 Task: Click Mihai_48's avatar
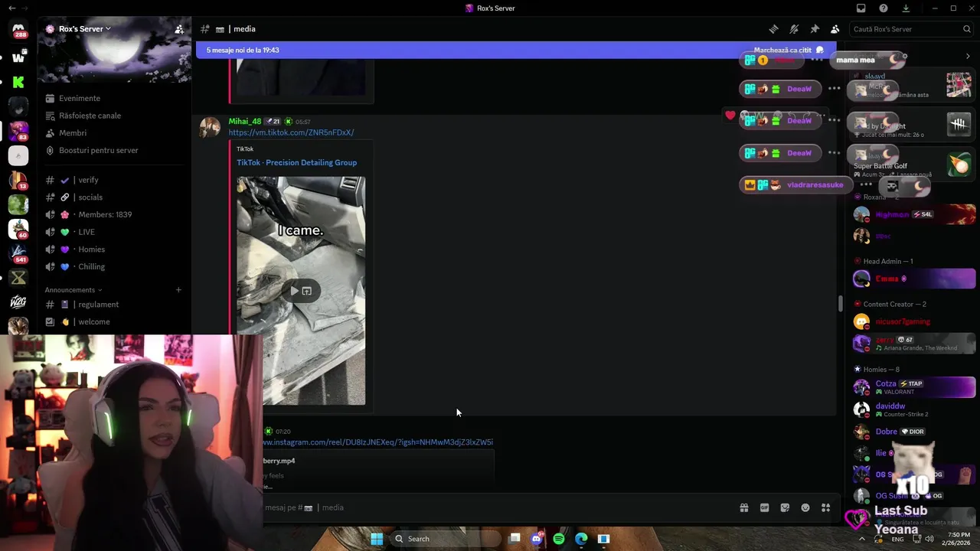coord(210,128)
